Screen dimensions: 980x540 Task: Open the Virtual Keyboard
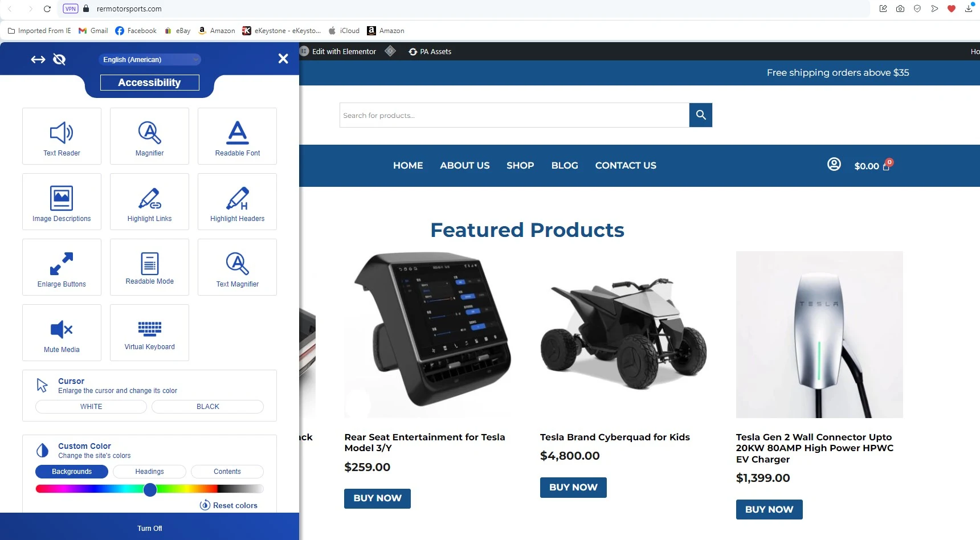click(149, 333)
